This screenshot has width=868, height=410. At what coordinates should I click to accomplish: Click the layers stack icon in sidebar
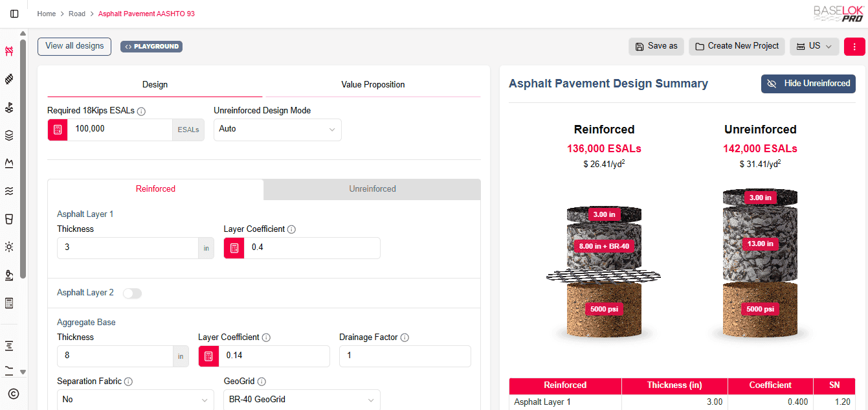9,135
